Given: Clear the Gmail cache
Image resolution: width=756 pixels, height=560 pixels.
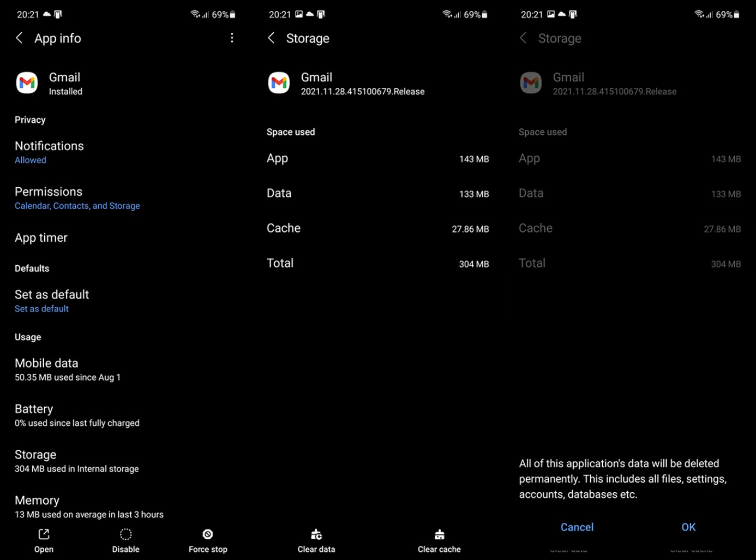Looking at the screenshot, I should 439,540.
